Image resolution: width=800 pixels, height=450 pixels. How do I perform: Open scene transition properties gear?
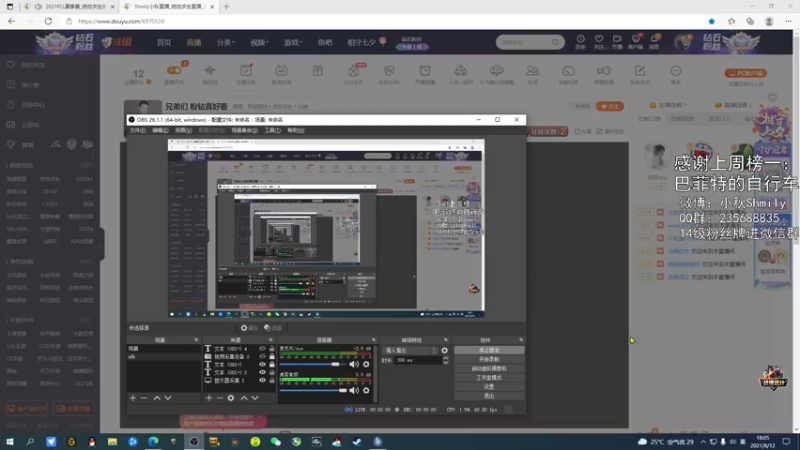(x=444, y=351)
